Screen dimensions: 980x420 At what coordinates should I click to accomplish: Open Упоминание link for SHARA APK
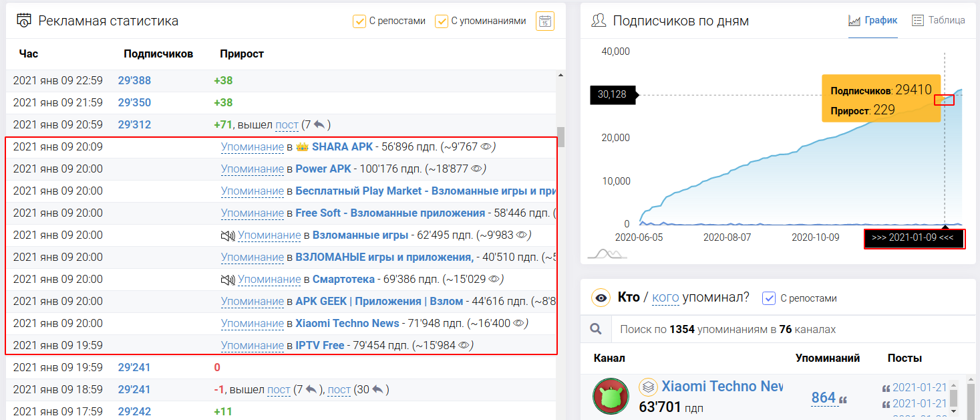tap(253, 146)
